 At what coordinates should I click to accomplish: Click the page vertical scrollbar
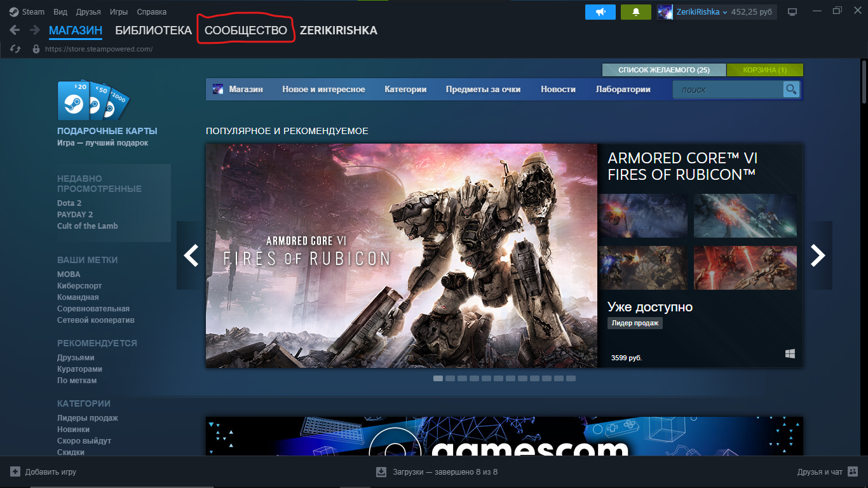point(864,83)
